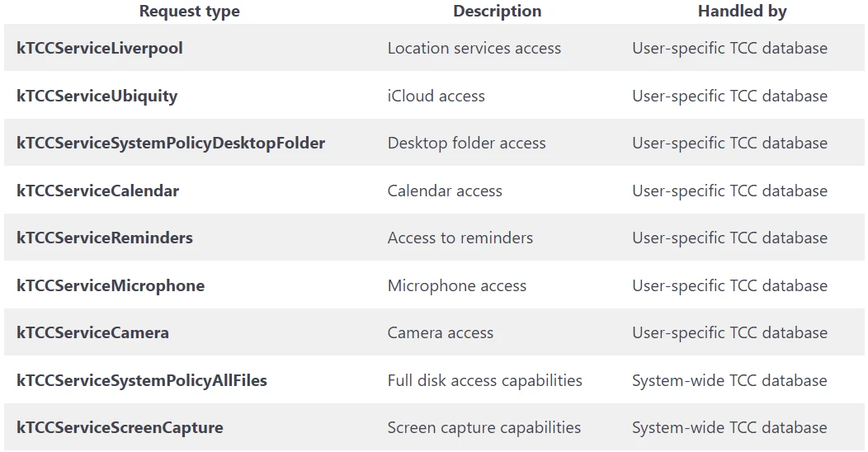Select the kTCCServiceSystemPolicyAllFiles entry
This screenshot has height=452, width=868.
(x=142, y=380)
